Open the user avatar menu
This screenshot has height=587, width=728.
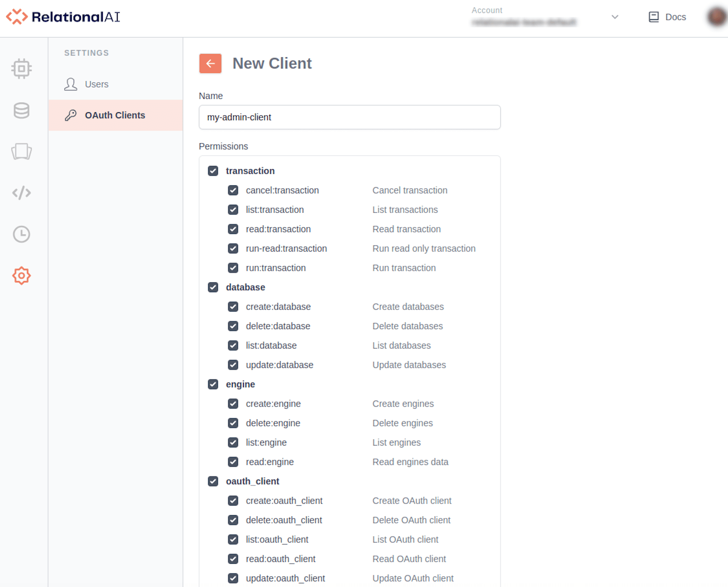(x=716, y=17)
